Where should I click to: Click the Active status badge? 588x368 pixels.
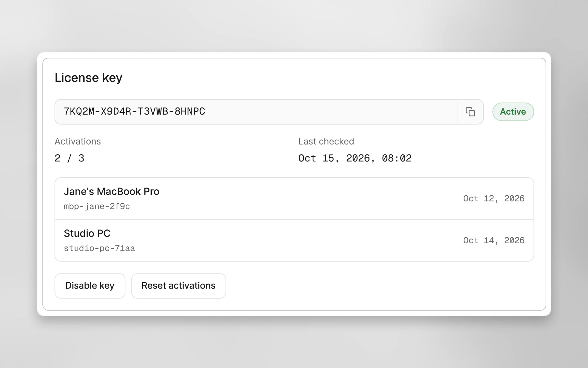[x=513, y=112]
